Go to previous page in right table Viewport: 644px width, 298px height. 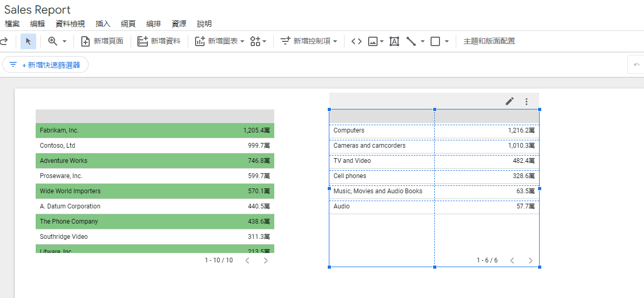512,260
